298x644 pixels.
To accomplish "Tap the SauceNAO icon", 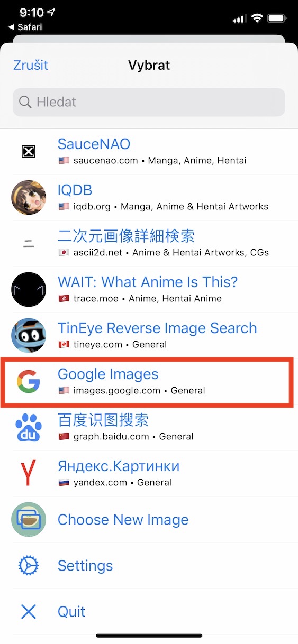I will pos(29,152).
